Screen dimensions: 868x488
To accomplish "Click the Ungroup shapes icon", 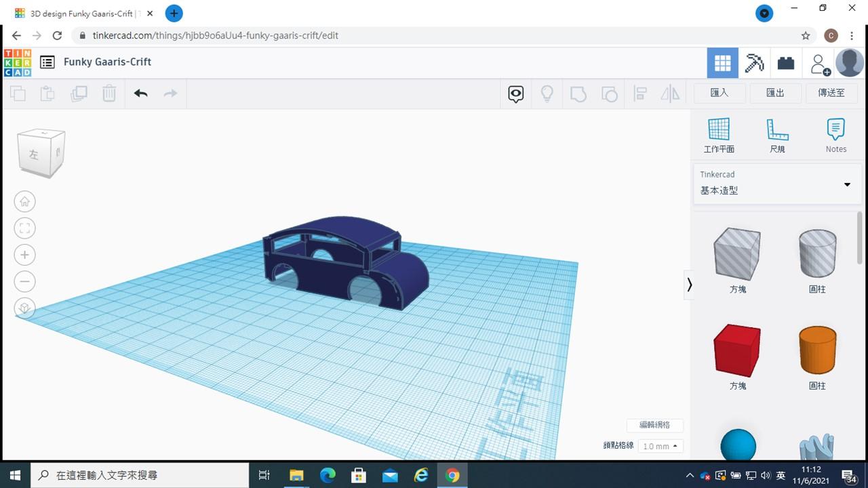I will (x=609, y=94).
